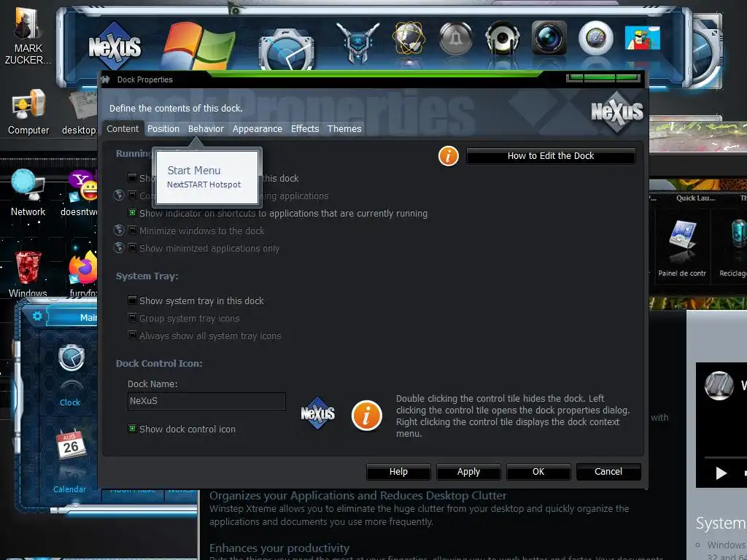The height and width of the screenshot is (560, 747).
Task: Open the Themes tab
Action: [x=344, y=128]
